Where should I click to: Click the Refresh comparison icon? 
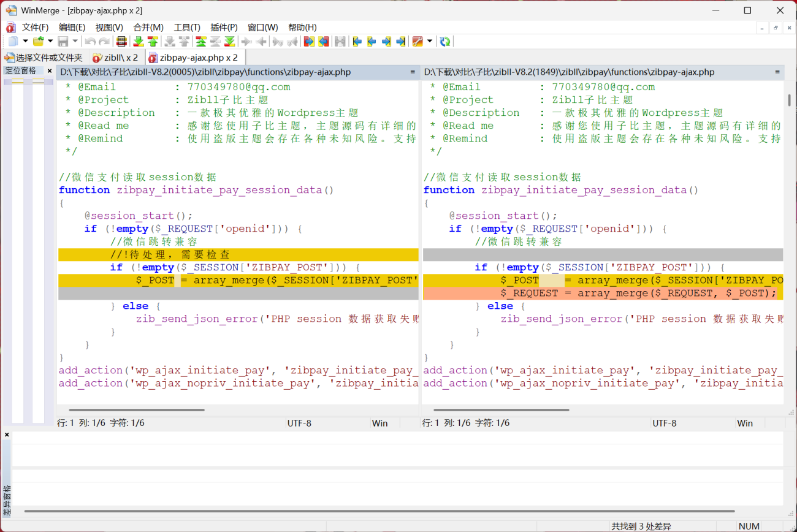(445, 41)
